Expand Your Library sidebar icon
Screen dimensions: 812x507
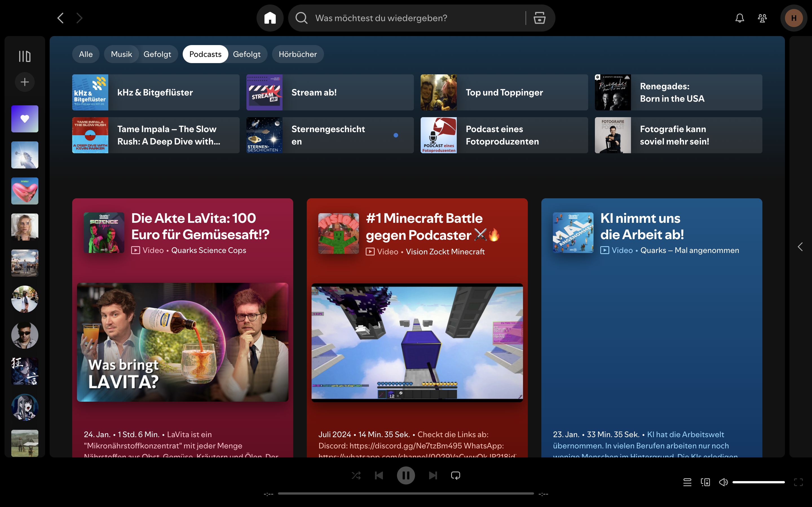25,56
